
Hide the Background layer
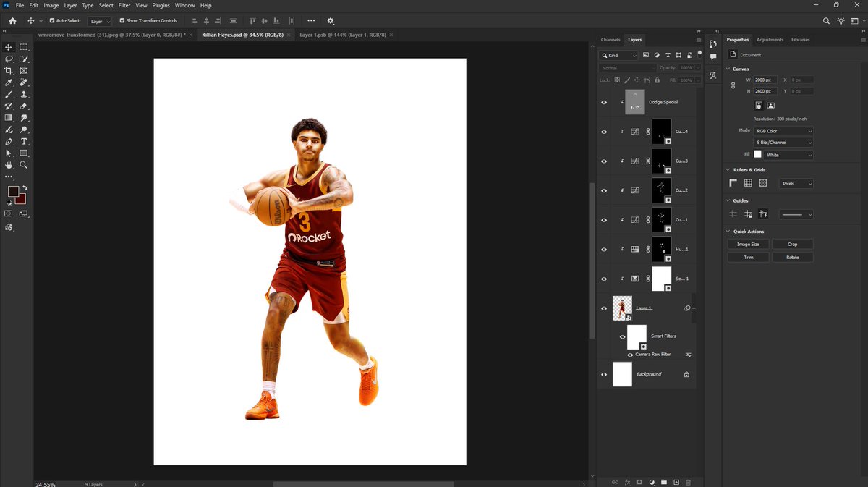click(604, 374)
